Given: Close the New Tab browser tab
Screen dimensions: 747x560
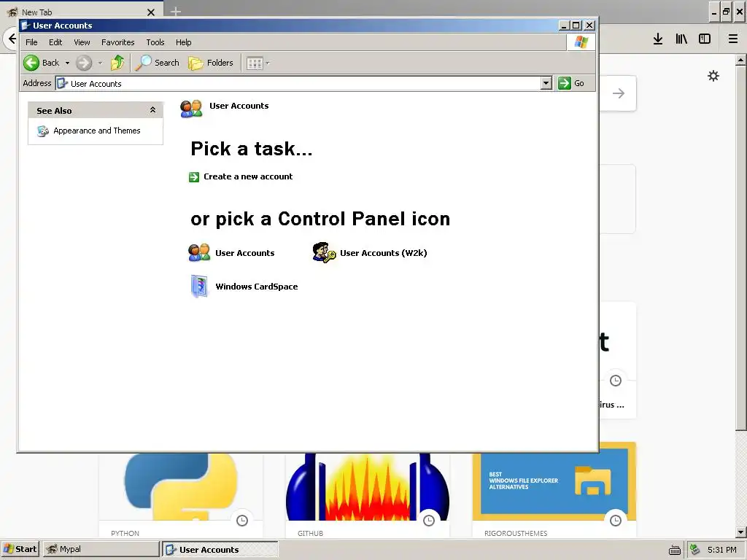Looking at the screenshot, I should tap(151, 12).
